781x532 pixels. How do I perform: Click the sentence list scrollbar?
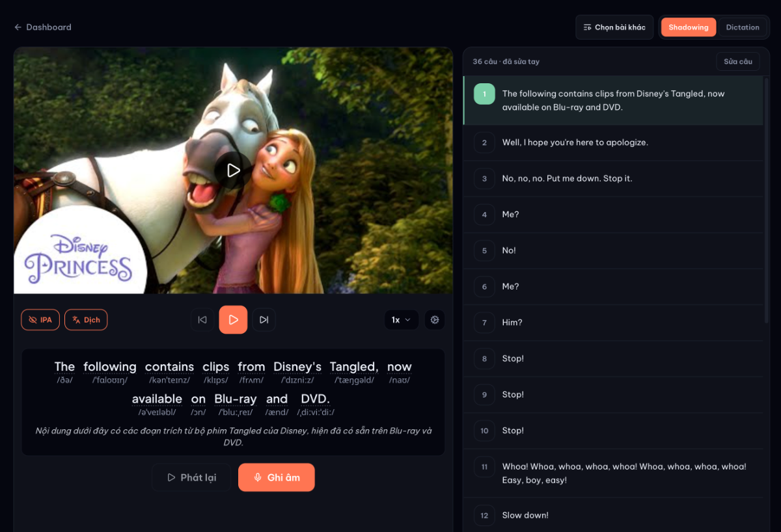pos(766,200)
